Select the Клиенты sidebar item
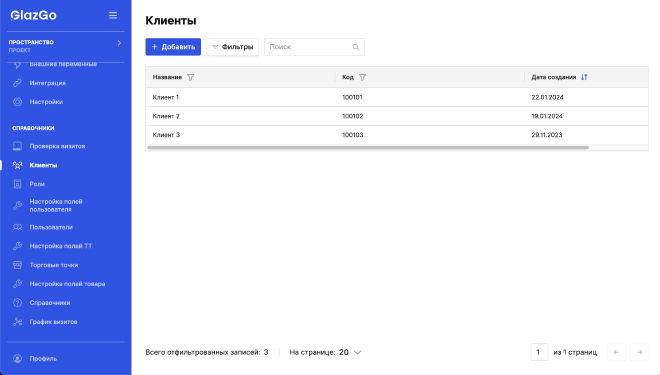The width and height of the screenshot is (660, 375). [x=43, y=165]
